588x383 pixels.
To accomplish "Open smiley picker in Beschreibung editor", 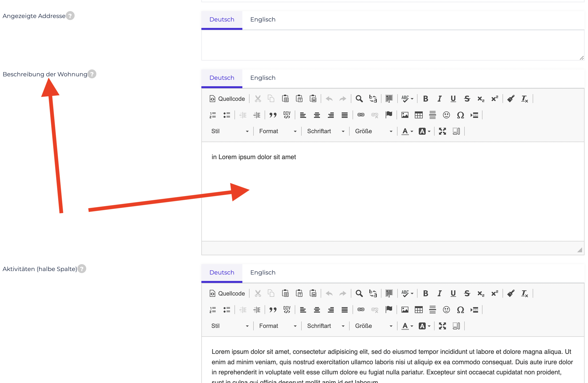I will [446, 115].
